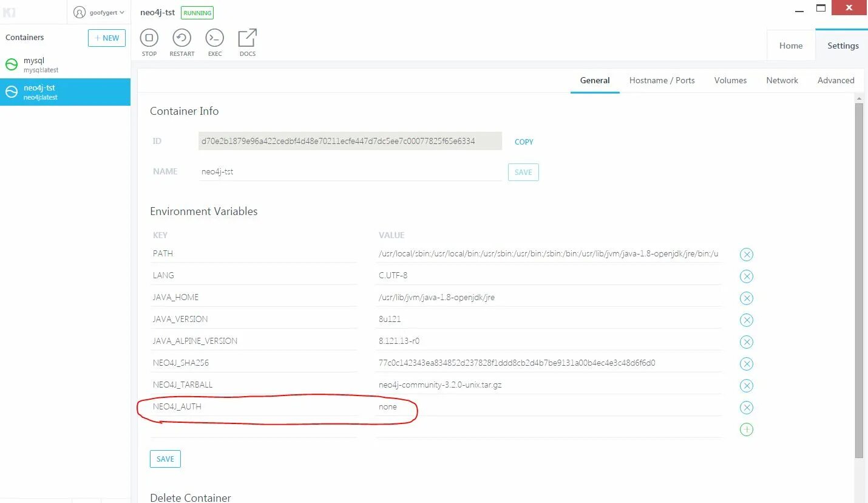Select the mysql container
This screenshot has width=868, height=503.
point(65,65)
